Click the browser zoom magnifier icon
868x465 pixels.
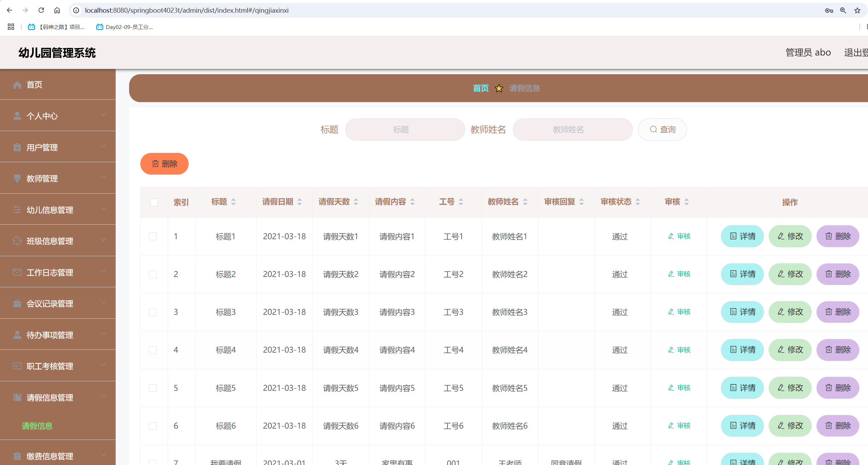click(x=843, y=10)
